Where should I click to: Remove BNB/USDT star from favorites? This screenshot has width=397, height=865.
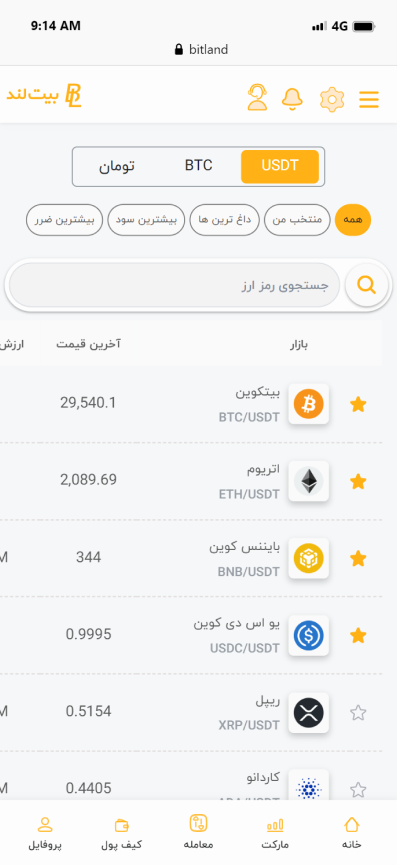pyautogui.click(x=358, y=559)
